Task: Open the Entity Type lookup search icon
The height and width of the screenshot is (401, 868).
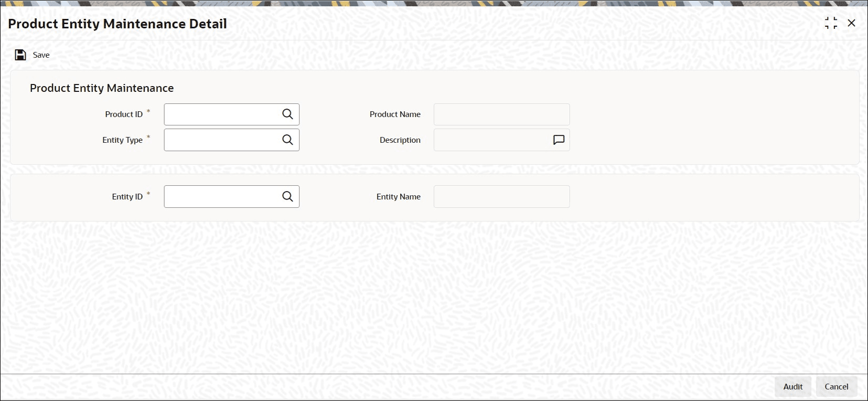Action: [287, 140]
